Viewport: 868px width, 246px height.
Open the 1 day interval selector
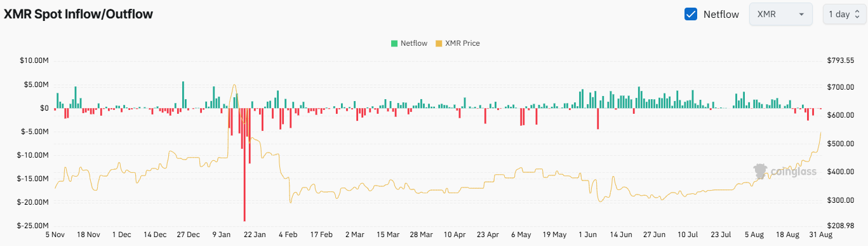pyautogui.click(x=844, y=14)
